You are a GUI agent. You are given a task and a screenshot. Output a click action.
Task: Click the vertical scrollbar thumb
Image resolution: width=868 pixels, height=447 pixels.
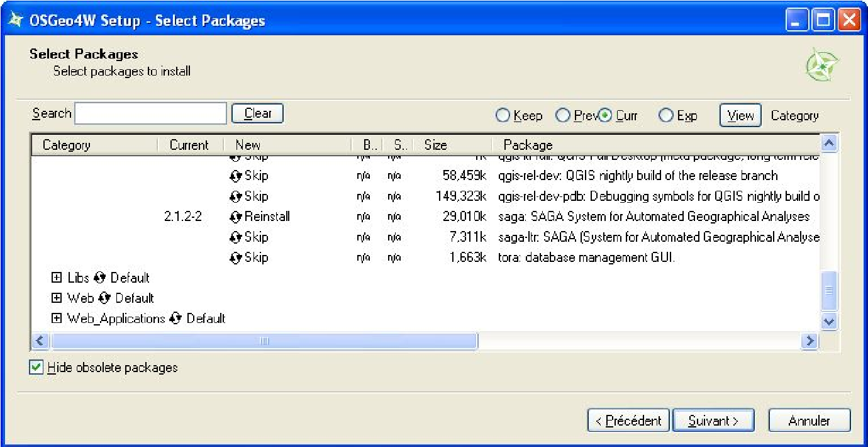click(x=829, y=291)
